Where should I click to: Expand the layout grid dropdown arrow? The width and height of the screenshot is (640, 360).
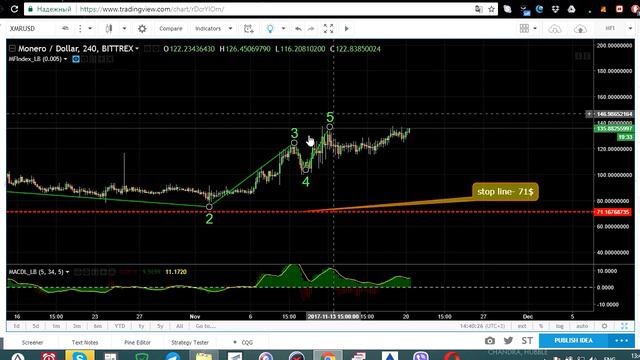535,29
